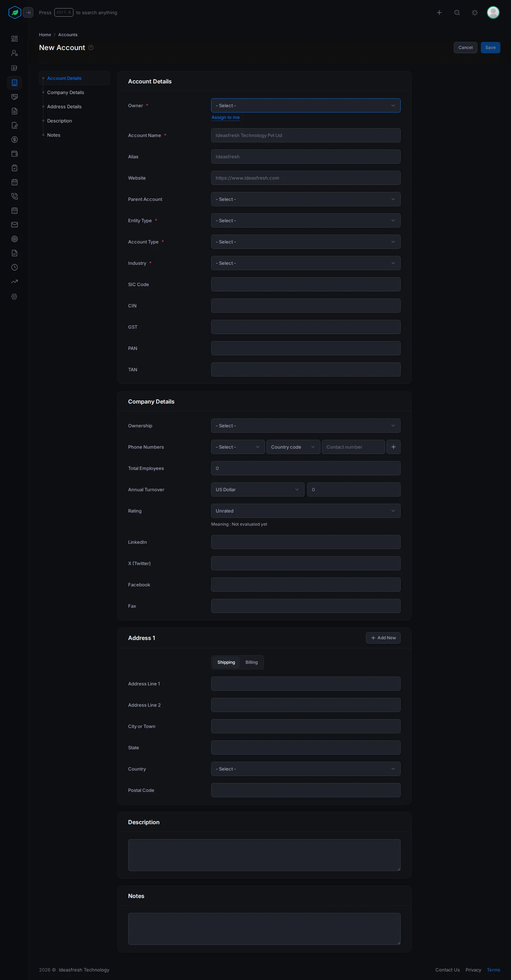Click the plus quick-add icon in top bar

tap(439, 12)
